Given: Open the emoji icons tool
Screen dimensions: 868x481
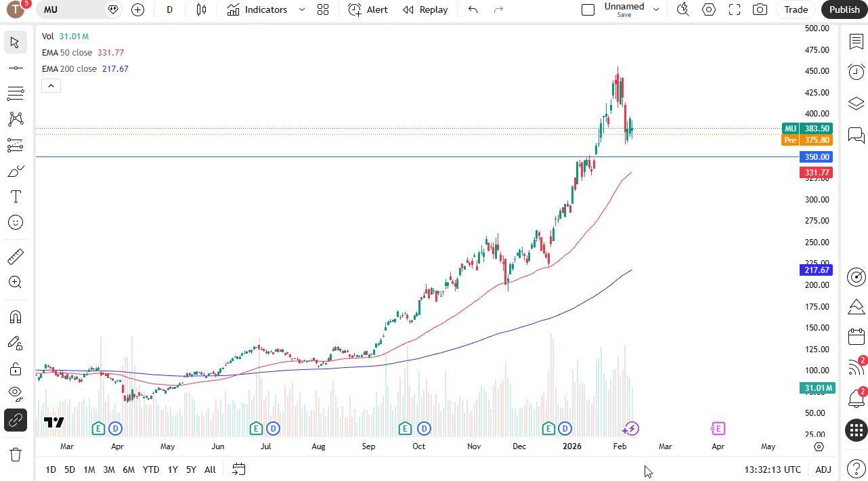Looking at the screenshot, I should (15, 222).
